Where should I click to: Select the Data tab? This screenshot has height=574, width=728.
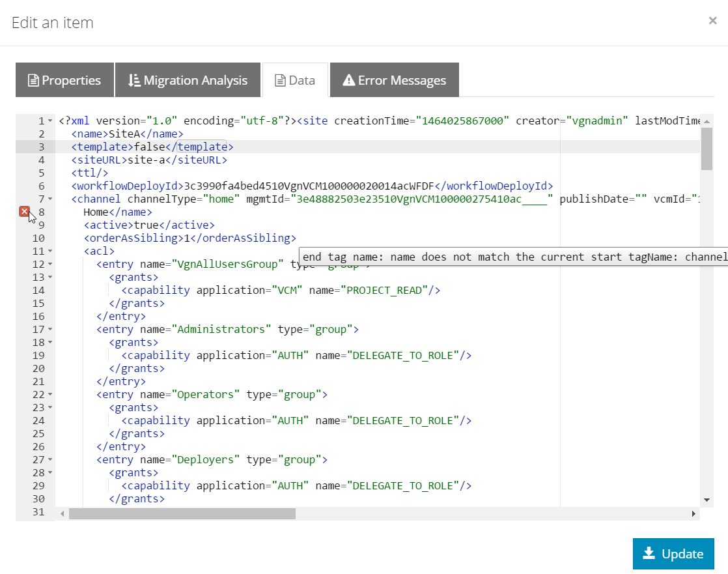(x=295, y=80)
